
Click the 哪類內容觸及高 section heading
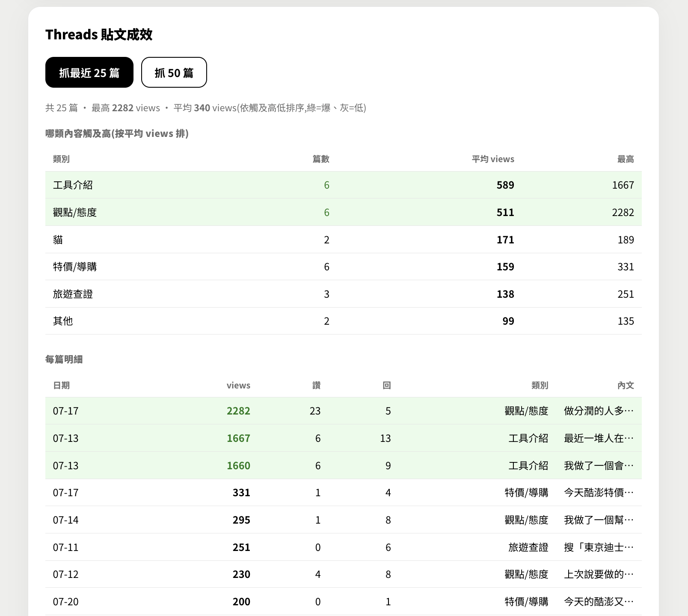117,133
